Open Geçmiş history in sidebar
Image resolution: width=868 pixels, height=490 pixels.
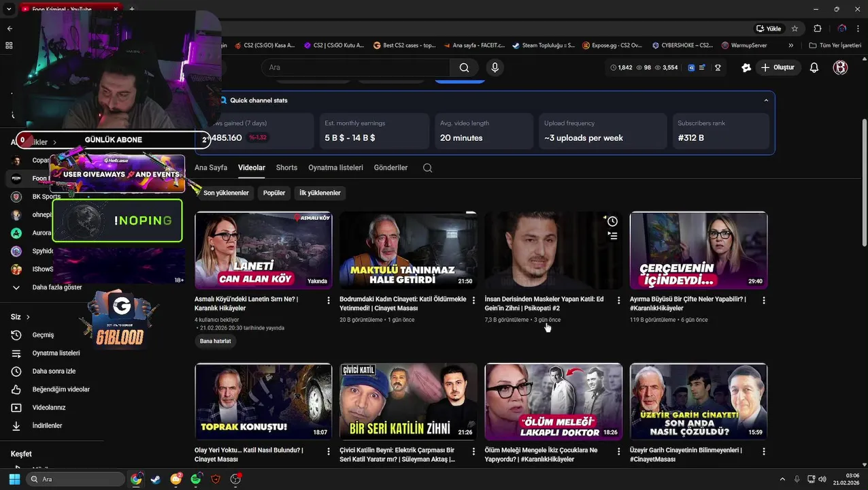click(x=42, y=335)
